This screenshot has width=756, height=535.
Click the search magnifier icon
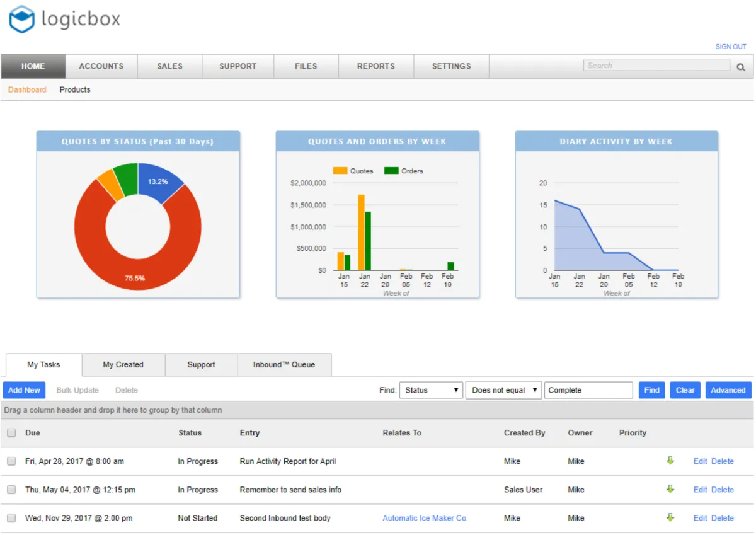click(741, 67)
